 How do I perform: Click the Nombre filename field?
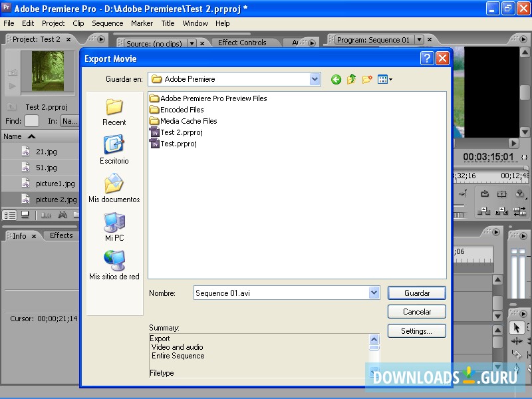coord(281,293)
